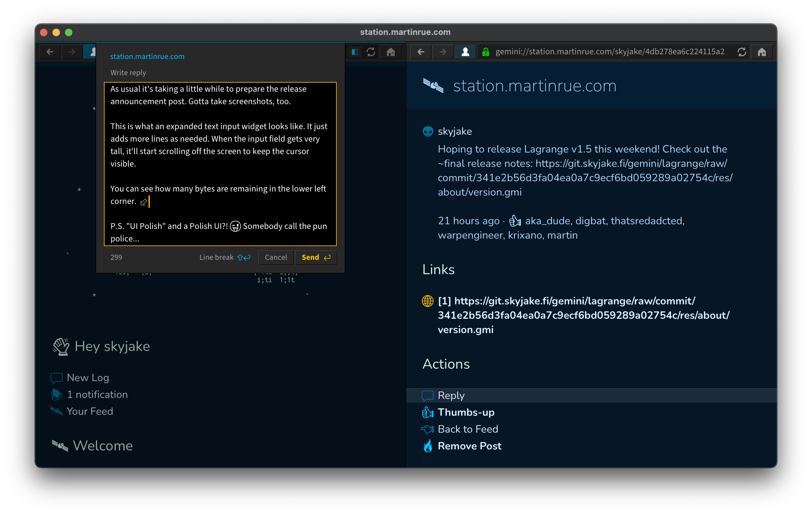Click the satellite icon beside station.martinrue.com heading

tap(433, 85)
